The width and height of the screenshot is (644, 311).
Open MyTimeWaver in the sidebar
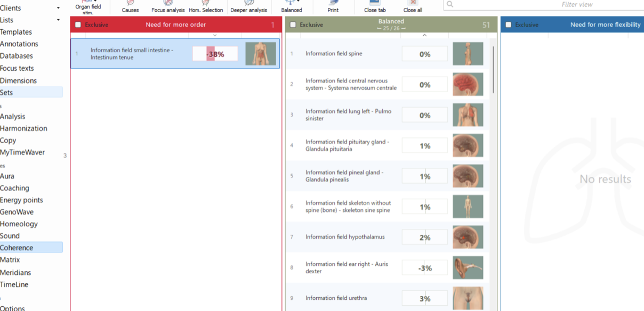(22, 152)
